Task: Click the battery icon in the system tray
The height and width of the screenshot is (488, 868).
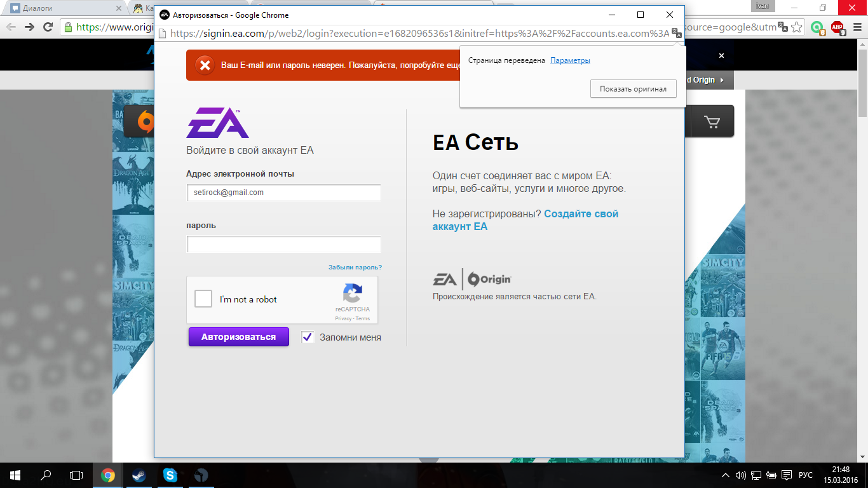Action: (771, 475)
